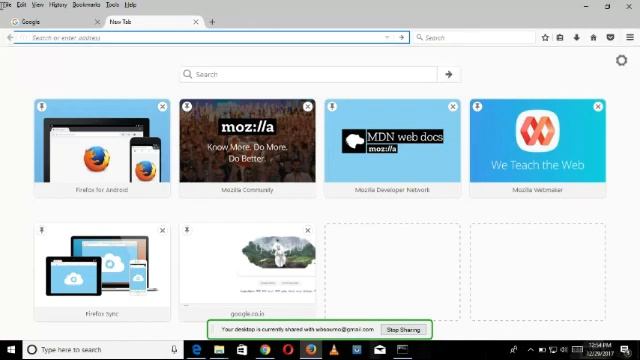This screenshot has width=640, height=360.
Task: Close the New Tab tab
Action: 196,22
